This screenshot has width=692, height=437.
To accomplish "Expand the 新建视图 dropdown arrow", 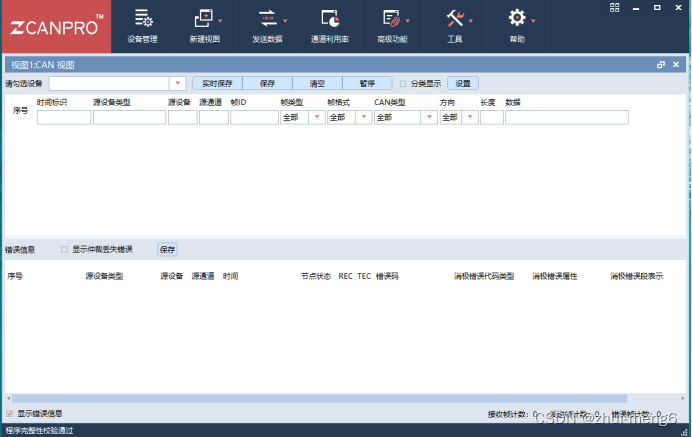I will point(220,21).
